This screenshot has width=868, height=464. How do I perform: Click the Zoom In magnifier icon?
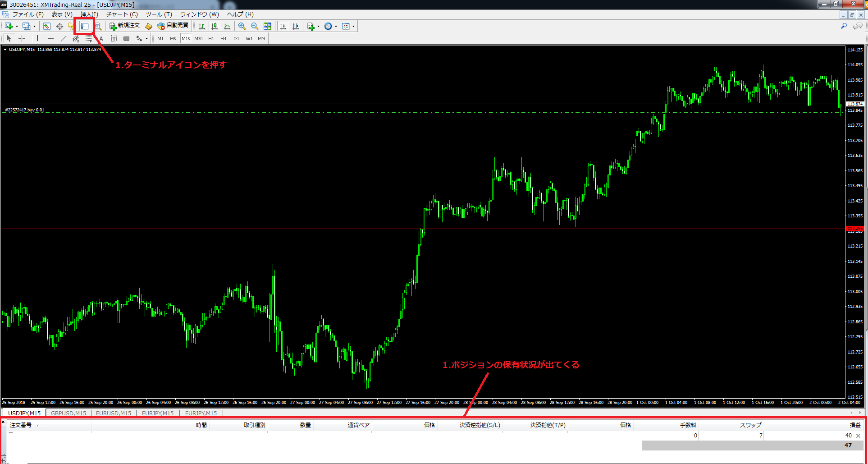(x=242, y=26)
